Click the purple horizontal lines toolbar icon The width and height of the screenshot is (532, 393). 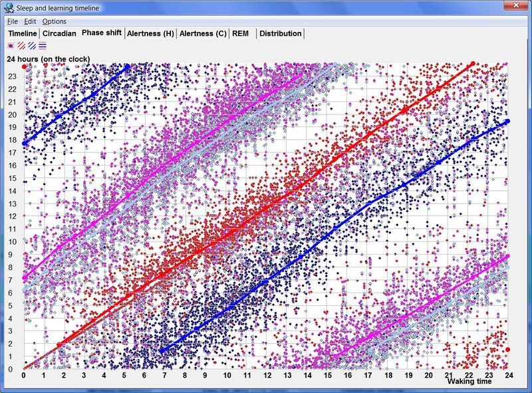(x=43, y=46)
